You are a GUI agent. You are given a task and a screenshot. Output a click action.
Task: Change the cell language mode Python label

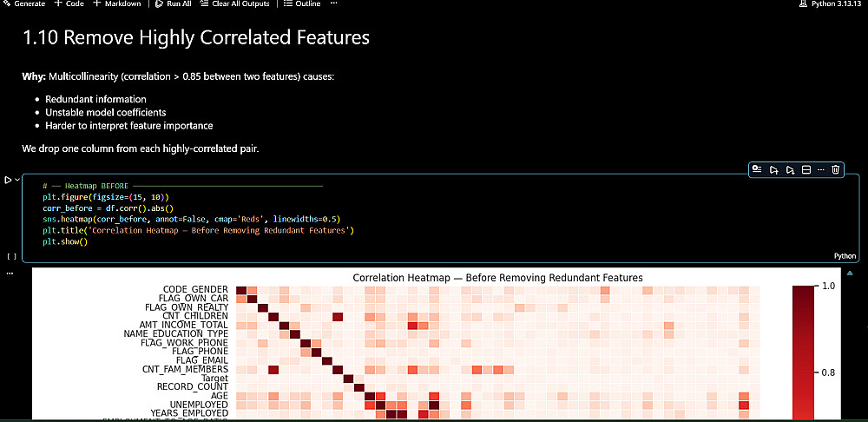pos(845,256)
